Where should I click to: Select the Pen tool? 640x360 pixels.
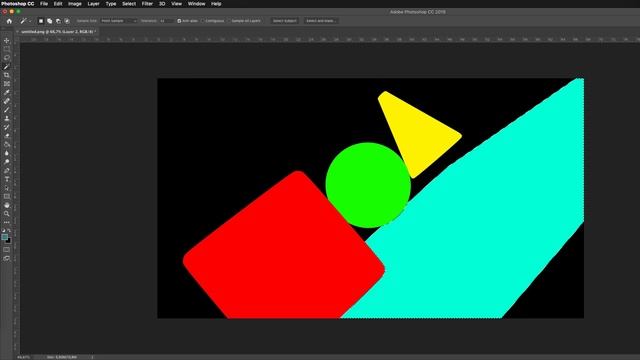pos(7,171)
